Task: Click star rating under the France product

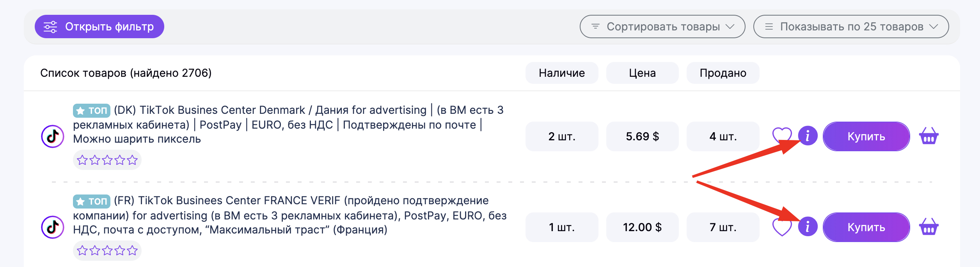Action: (107, 250)
